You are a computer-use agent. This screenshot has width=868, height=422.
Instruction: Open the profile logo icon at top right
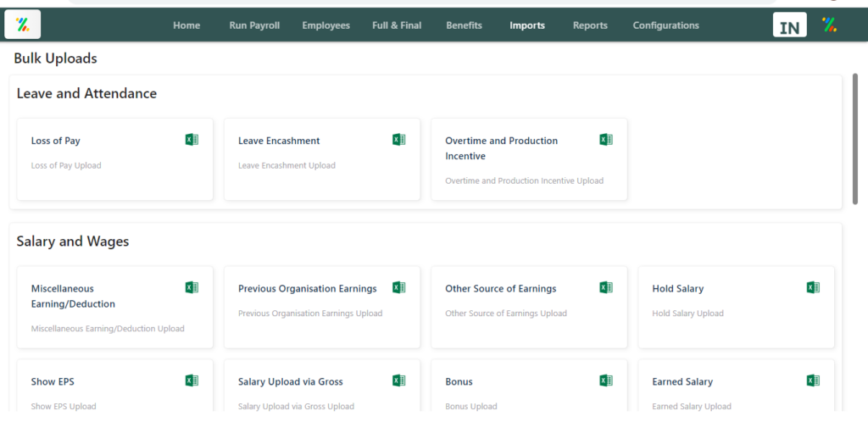coord(829,25)
